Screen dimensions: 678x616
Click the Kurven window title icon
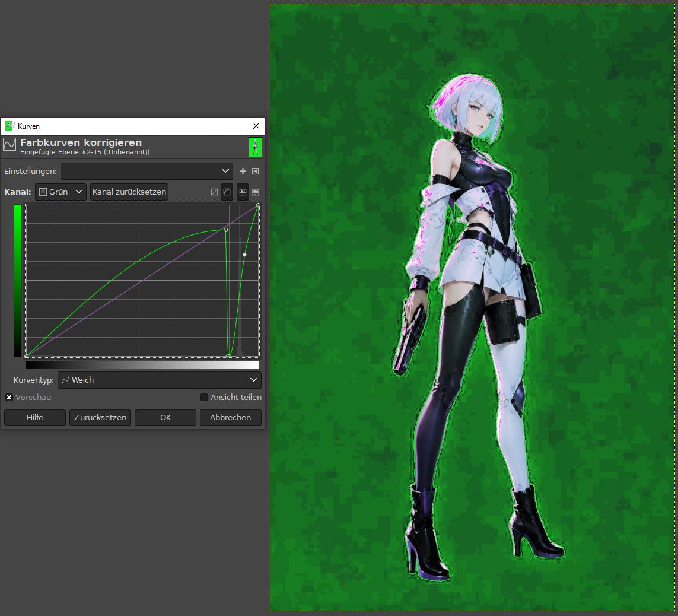coord(9,126)
